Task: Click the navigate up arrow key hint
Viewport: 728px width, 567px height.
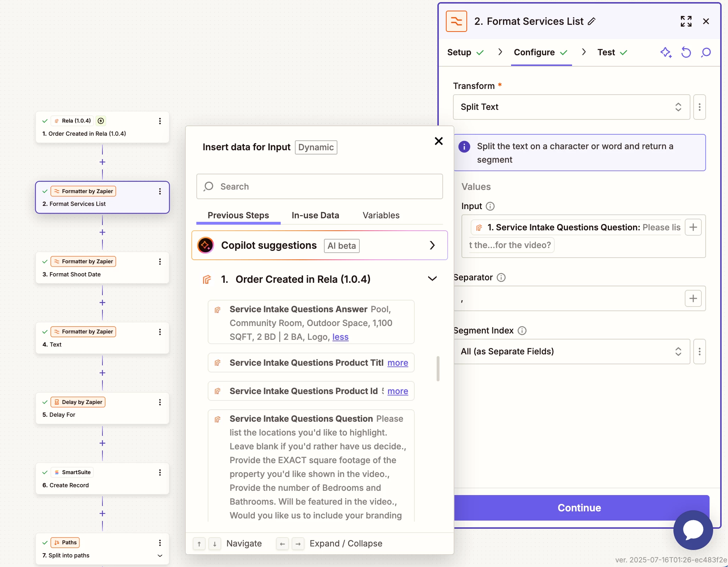Action: coord(199,544)
